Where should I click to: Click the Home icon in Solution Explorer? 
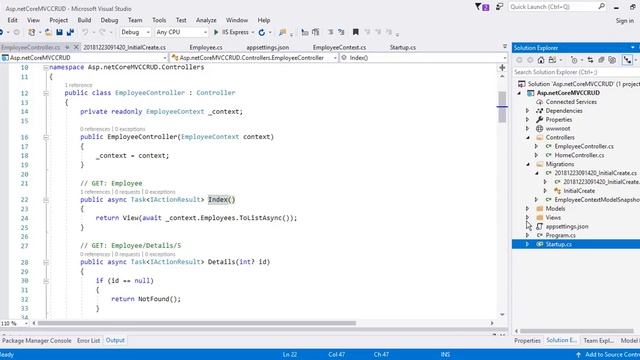pyautogui.click(x=541, y=60)
